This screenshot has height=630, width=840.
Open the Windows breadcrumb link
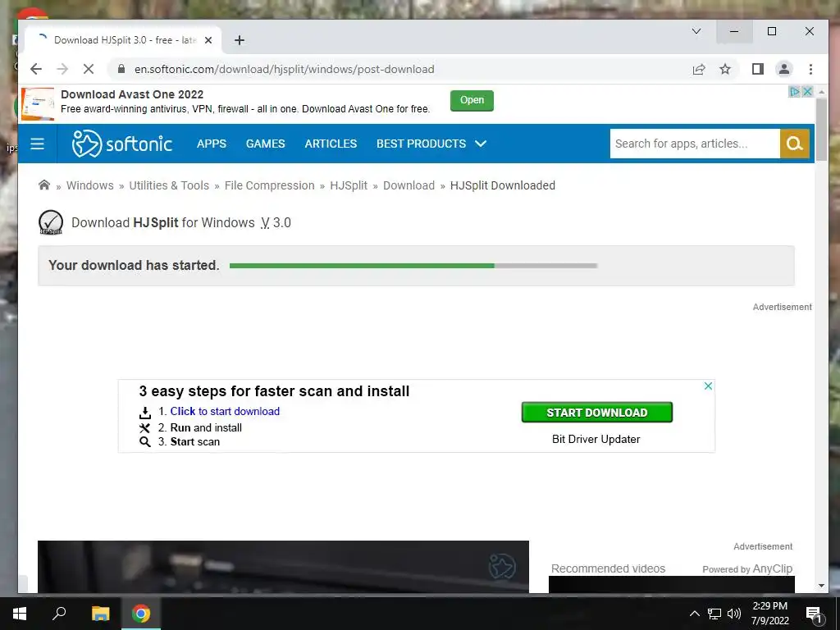[x=90, y=185]
